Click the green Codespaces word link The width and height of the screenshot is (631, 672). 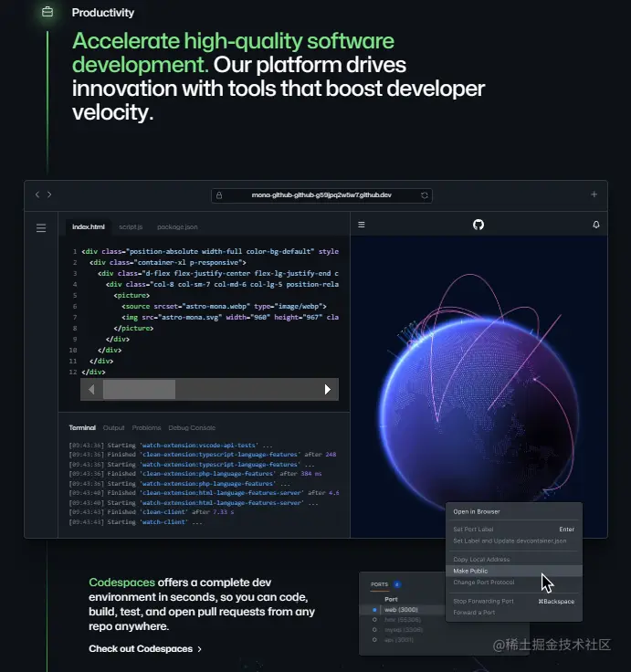coord(121,583)
